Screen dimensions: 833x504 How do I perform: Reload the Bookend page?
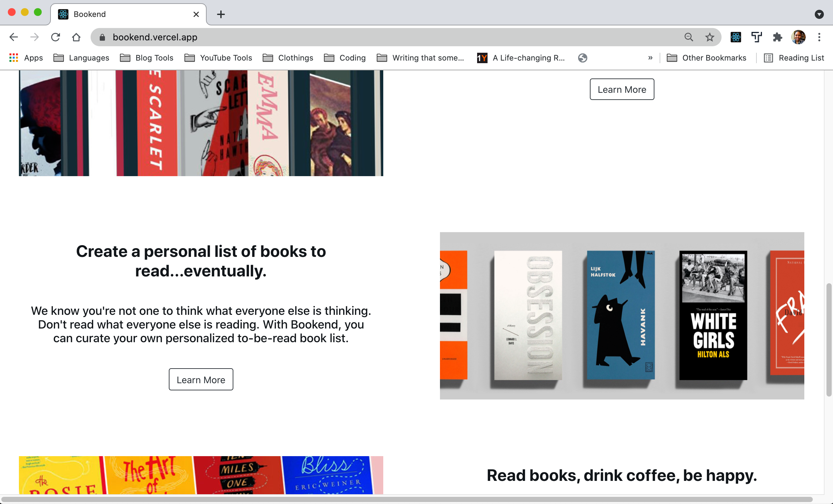coord(55,37)
